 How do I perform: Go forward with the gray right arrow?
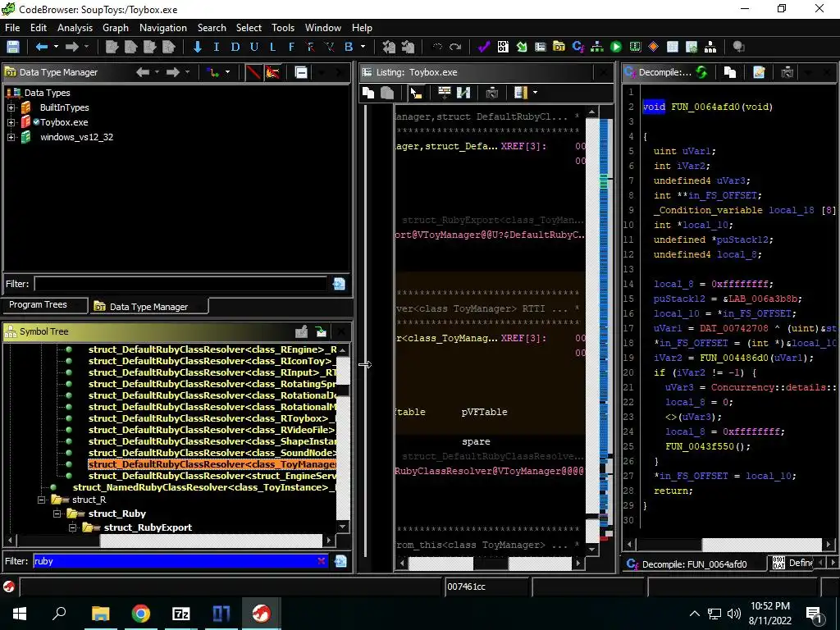tap(71, 47)
